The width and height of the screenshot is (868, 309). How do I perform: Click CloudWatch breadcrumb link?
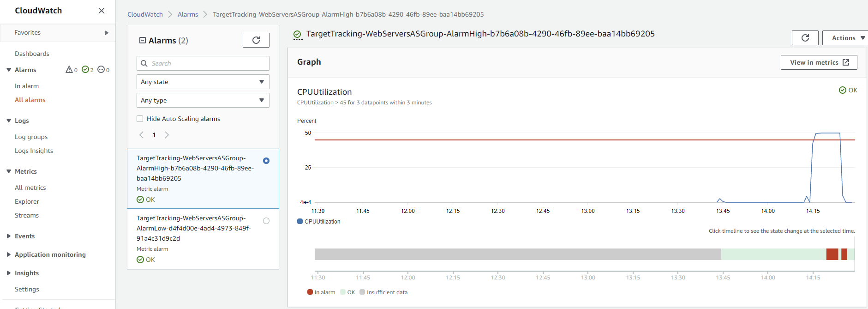145,14
